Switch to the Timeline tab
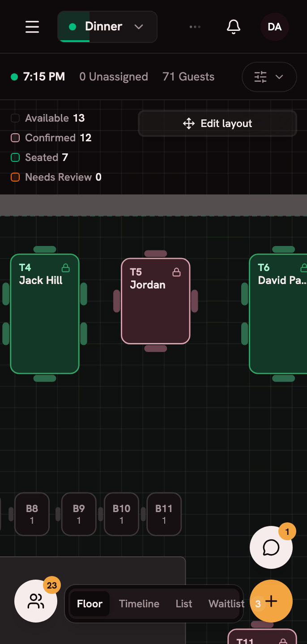 pyautogui.click(x=139, y=604)
